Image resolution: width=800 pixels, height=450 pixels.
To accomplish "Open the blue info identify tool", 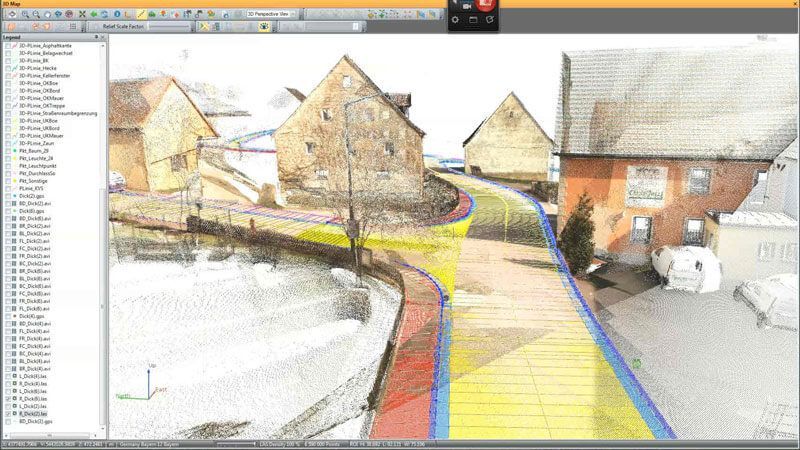I will click(x=117, y=15).
